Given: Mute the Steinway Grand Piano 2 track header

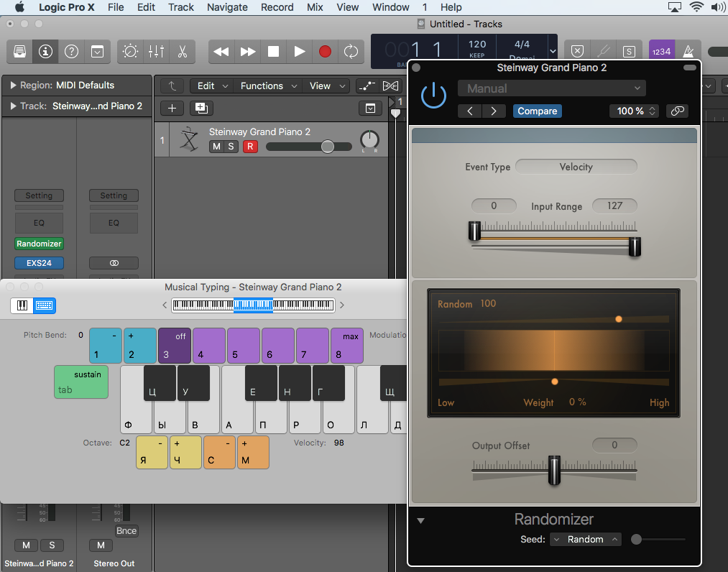Looking at the screenshot, I should click(216, 147).
